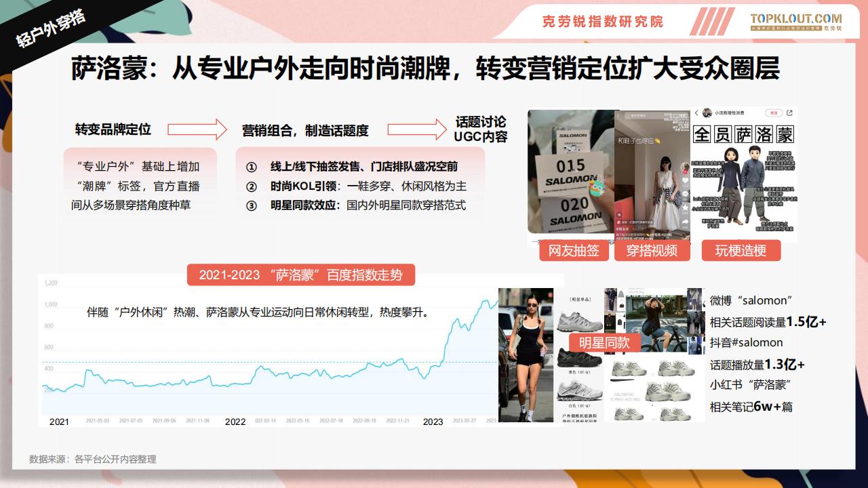
Task: Click the white XT-Q sneaker image
Action: [578, 390]
